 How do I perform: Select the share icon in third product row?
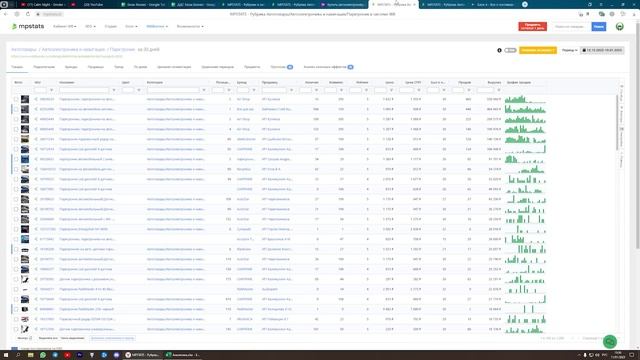[x=36, y=119]
